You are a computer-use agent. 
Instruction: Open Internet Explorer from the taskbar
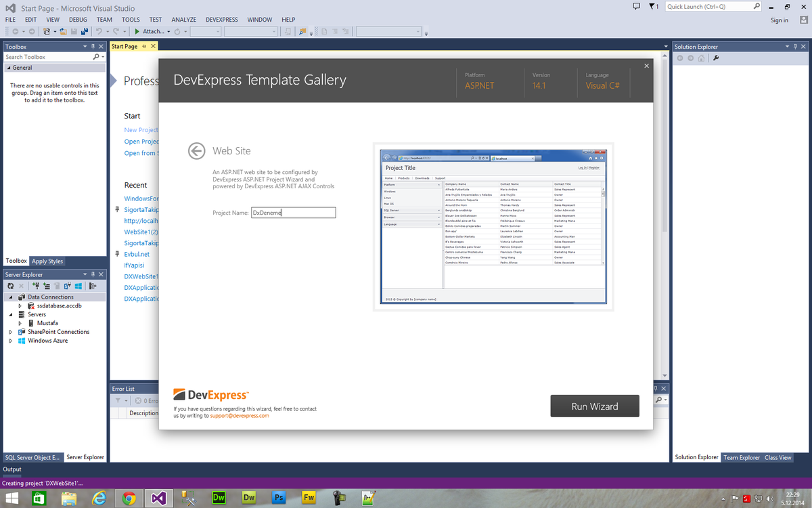(x=99, y=498)
